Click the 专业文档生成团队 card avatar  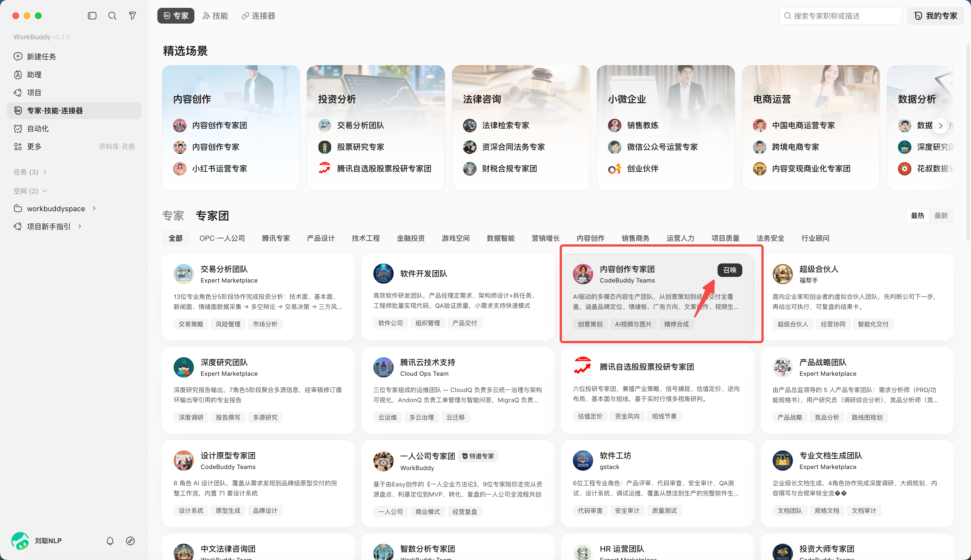coord(783,460)
